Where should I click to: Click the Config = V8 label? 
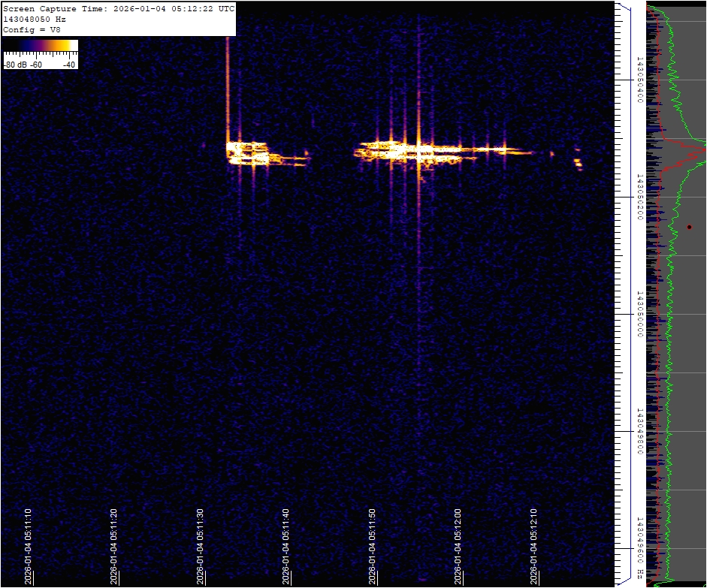point(32,30)
